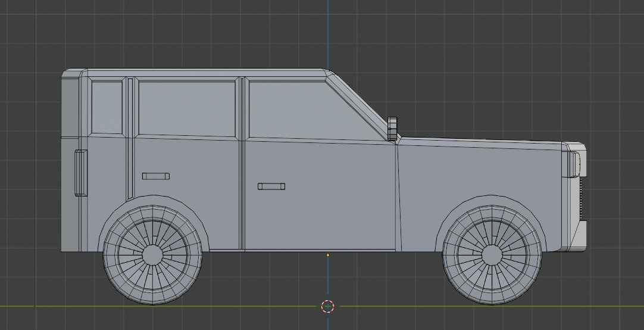Select the rear door window glass
This screenshot has width=644, height=330.
[x=187, y=108]
